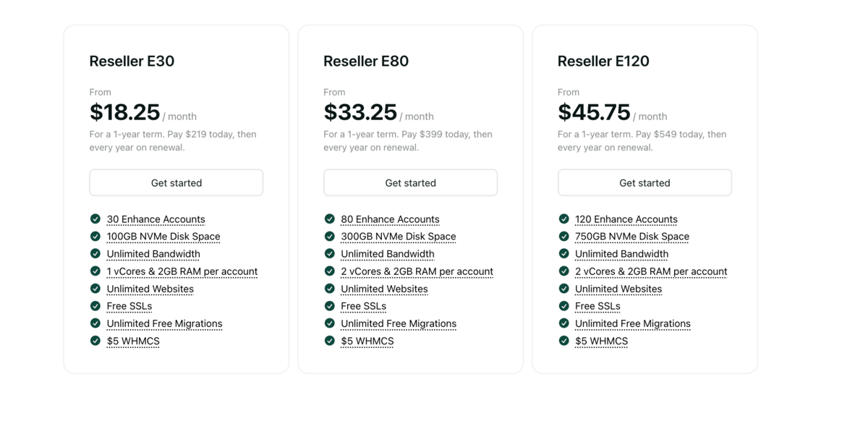Click Get started under Reseller E80
Image resolution: width=868 pixels, height=432 pixels.
(410, 182)
